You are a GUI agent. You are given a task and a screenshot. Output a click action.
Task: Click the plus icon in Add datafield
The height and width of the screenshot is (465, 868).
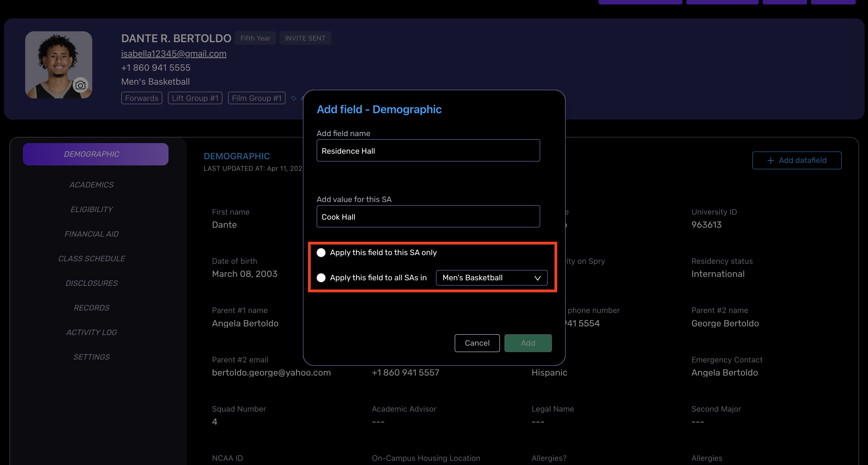point(771,160)
